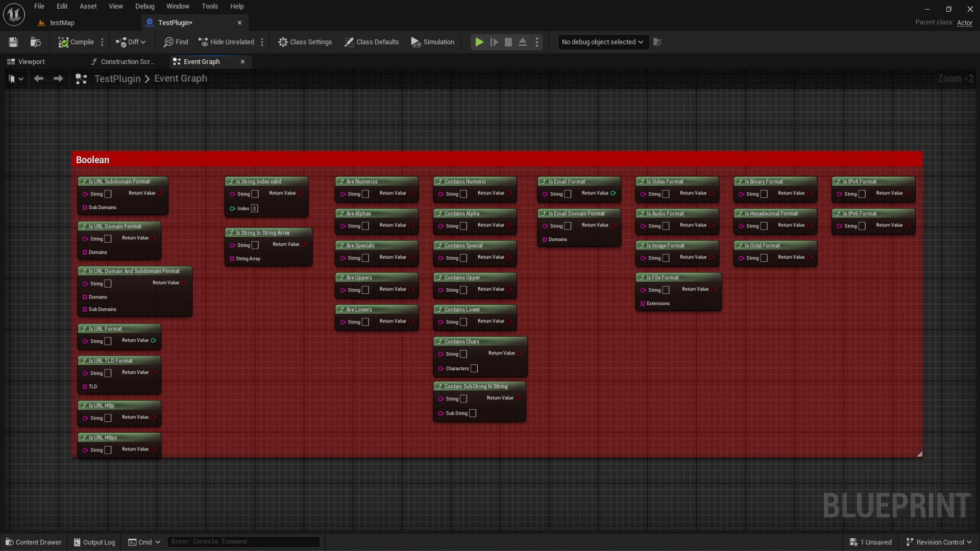
Task: Click the Skip frame advance icon
Action: (494, 42)
